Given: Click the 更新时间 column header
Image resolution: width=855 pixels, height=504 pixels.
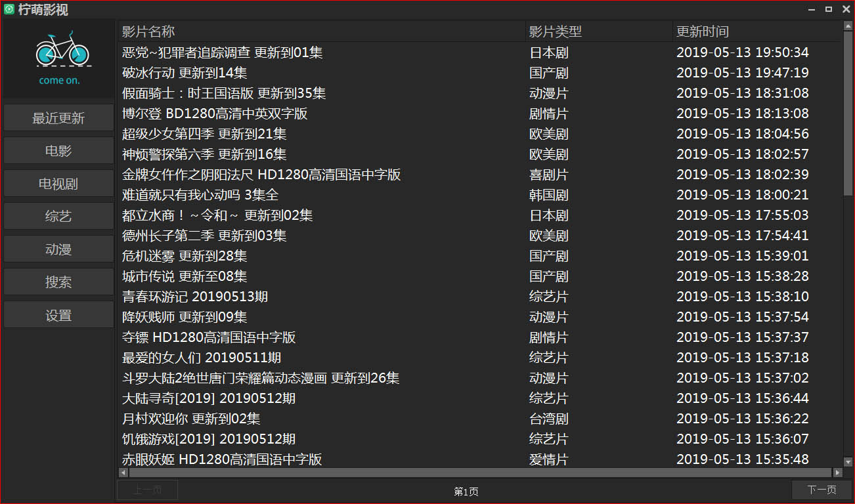Looking at the screenshot, I should point(702,31).
